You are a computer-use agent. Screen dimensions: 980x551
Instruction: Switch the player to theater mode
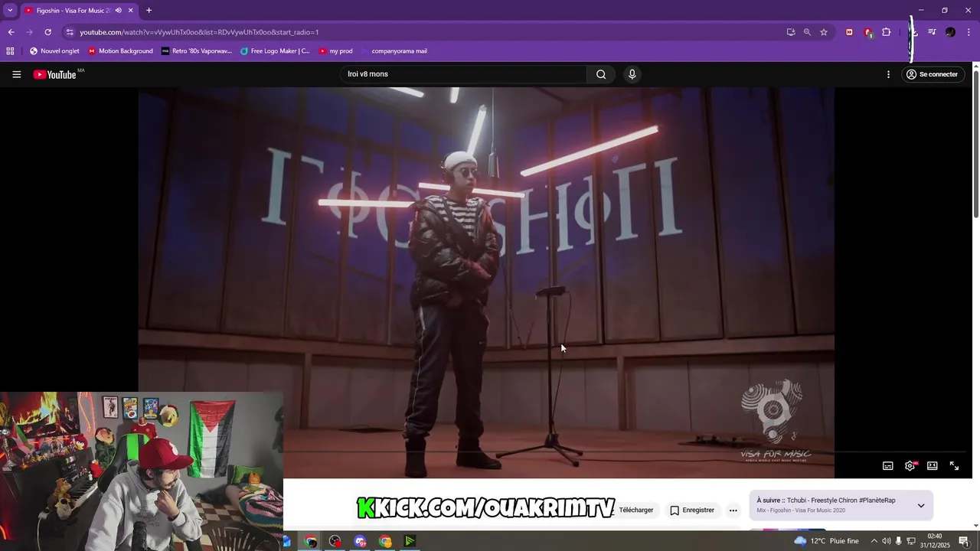[932, 465]
